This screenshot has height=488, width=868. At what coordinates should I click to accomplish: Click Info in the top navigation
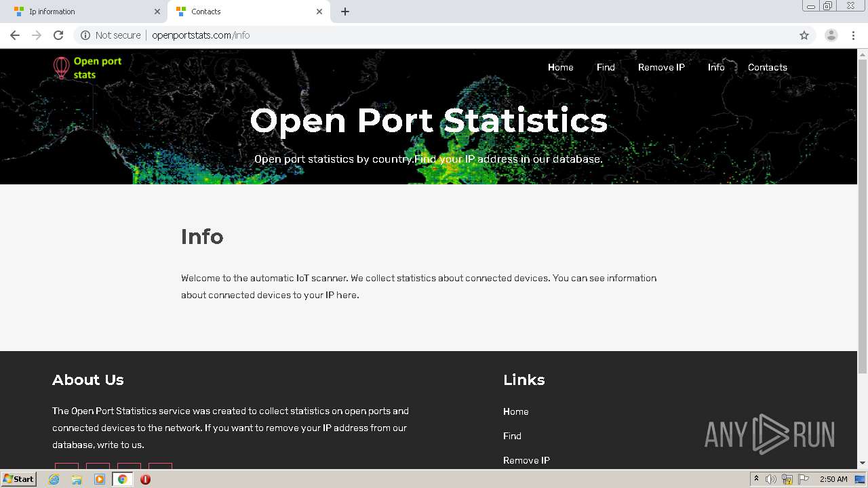pos(716,67)
